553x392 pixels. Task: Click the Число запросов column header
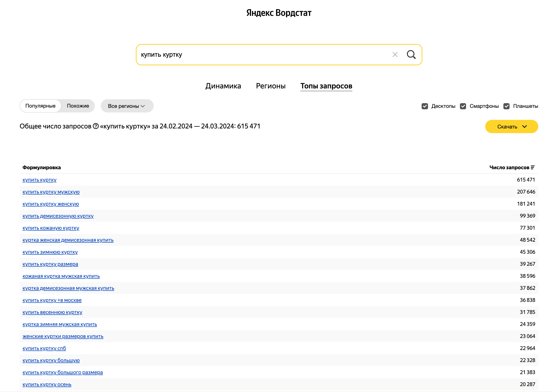(509, 168)
